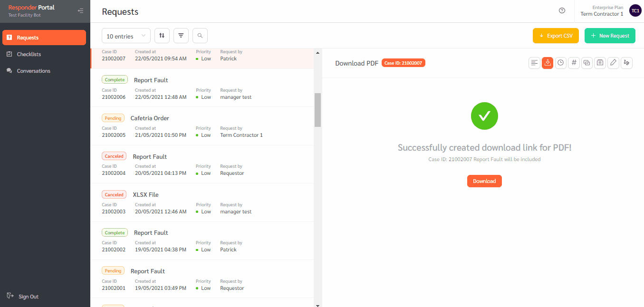Click the hashtag icon in detail toolbar
644x307 pixels.
pyautogui.click(x=574, y=63)
